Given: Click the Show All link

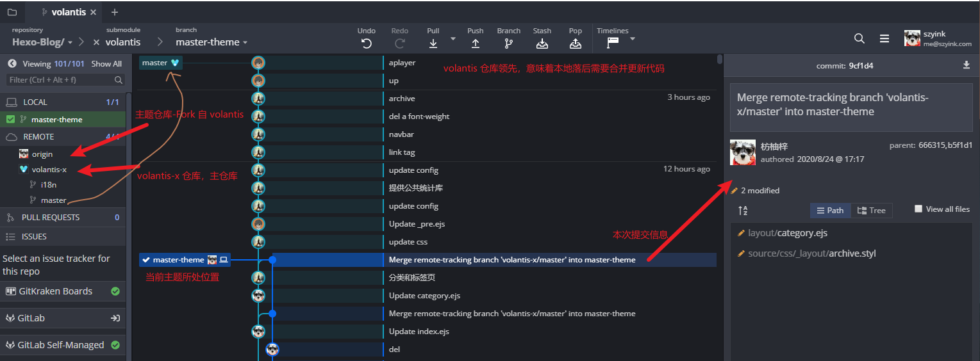Looking at the screenshot, I should point(106,64).
